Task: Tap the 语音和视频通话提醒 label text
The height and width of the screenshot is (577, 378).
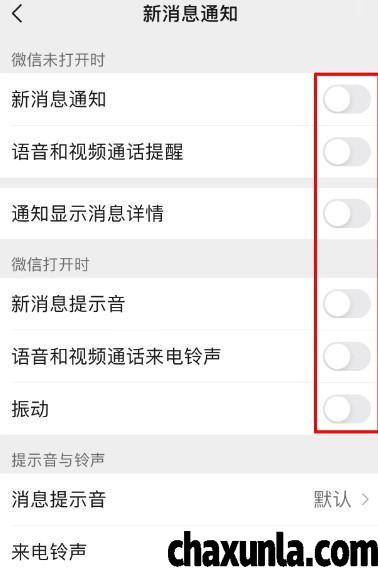Action: 98,152
